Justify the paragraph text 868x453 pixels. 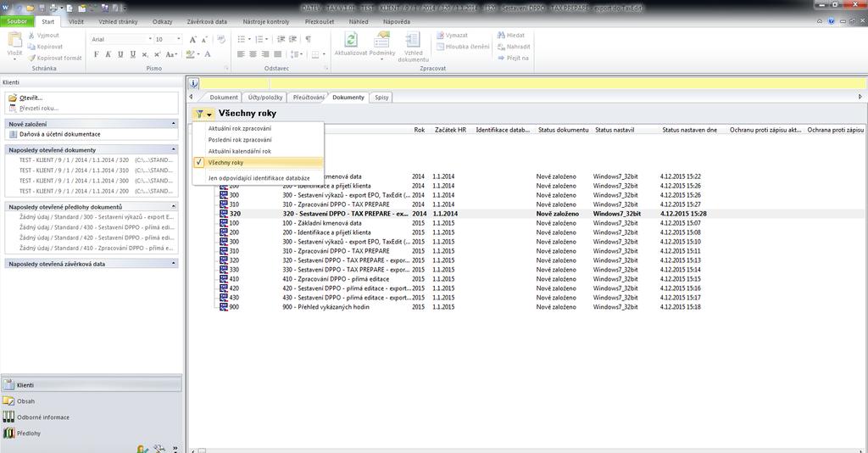[x=277, y=54]
